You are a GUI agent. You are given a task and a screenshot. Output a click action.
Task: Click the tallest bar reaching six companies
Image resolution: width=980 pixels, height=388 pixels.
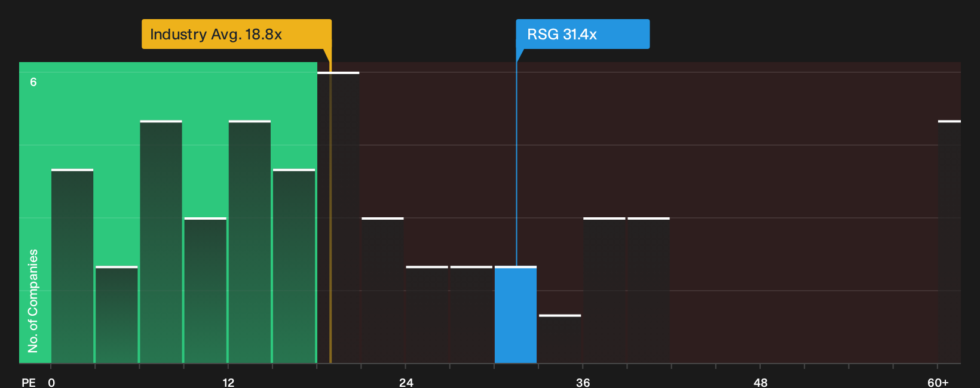338,217
